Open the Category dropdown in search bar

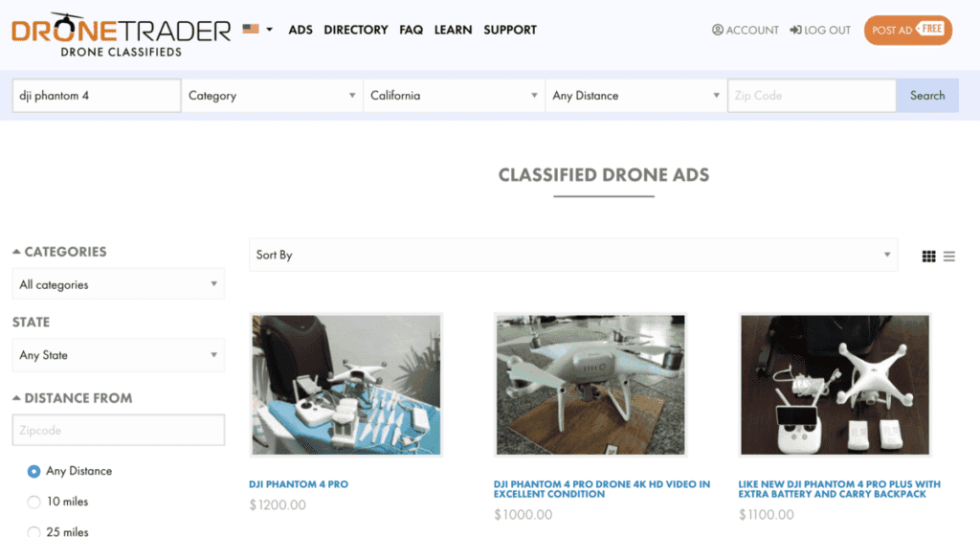[272, 96]
